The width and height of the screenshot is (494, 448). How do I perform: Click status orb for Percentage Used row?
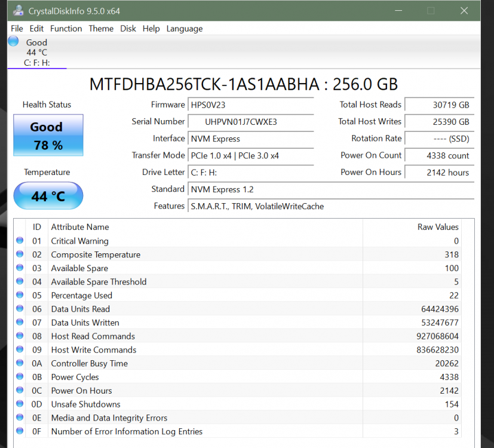[20, 295]
